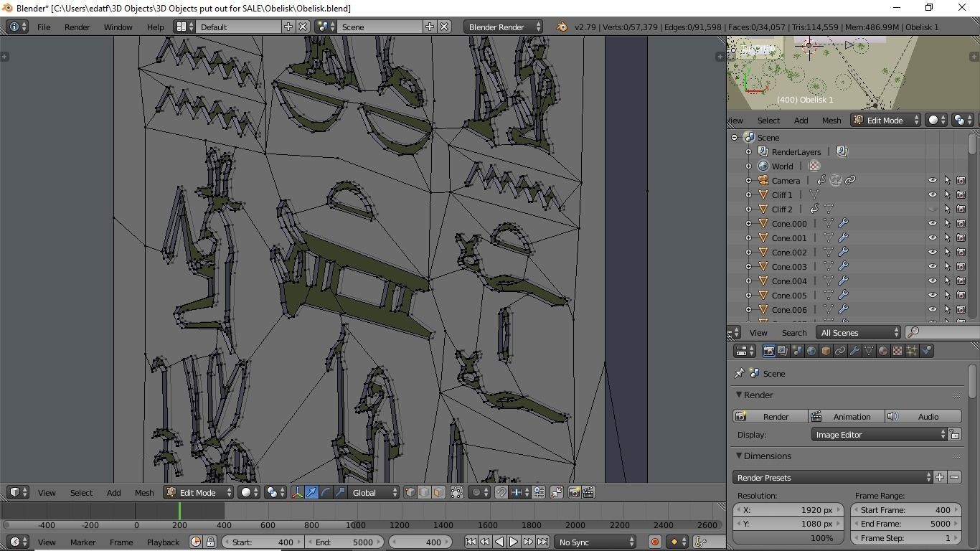This screenshot has height=551, width=980.
Task: Expand the Cone.004 tree item
Action: pyautogui.click(x=748, y=281)
